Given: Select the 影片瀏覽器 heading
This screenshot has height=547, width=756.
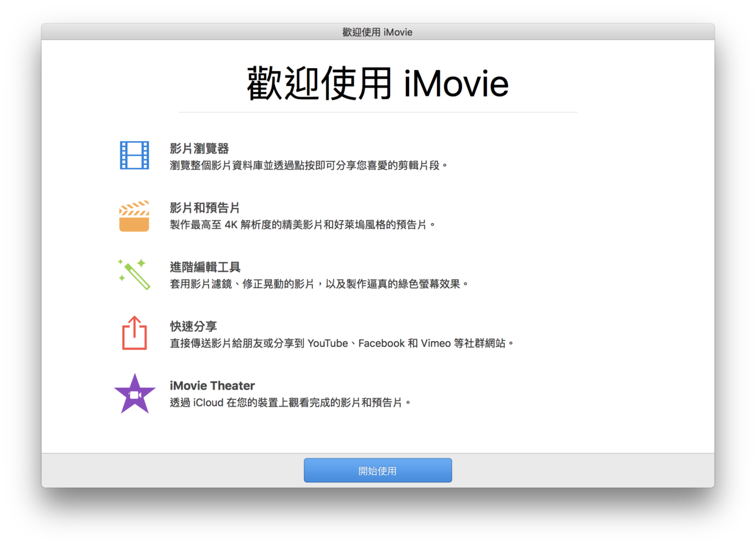Looking at the screenshot, I should tap(199, 148).
